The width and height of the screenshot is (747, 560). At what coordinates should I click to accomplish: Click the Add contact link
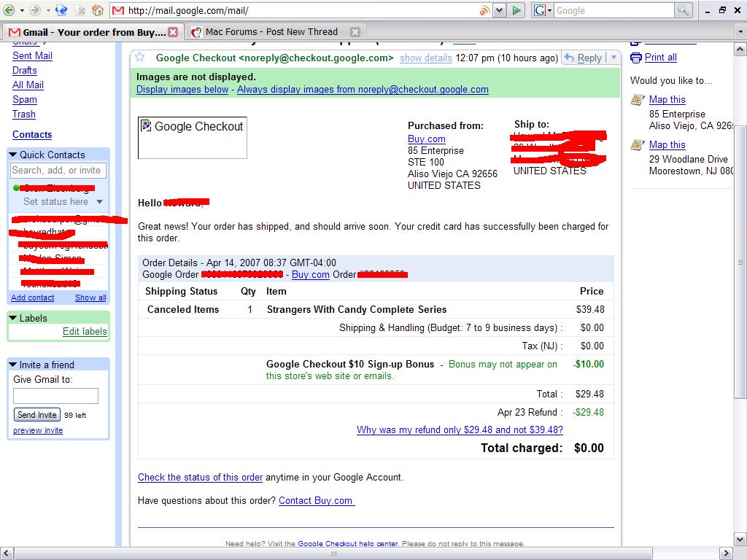pyautogui.click(x=32, y=297)
